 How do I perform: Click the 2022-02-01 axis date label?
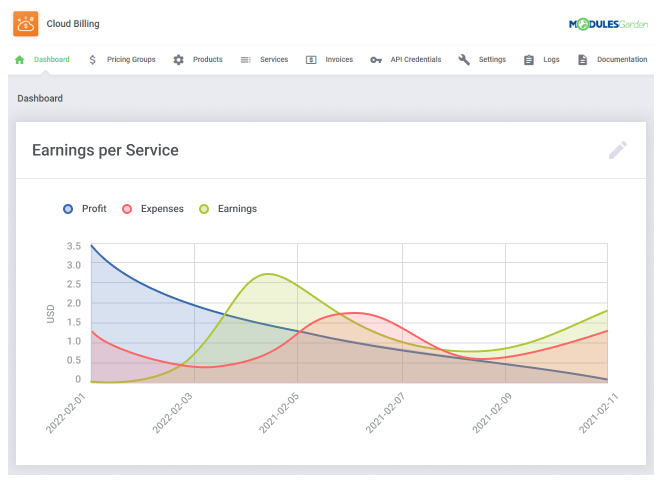(x=65, y=413)
